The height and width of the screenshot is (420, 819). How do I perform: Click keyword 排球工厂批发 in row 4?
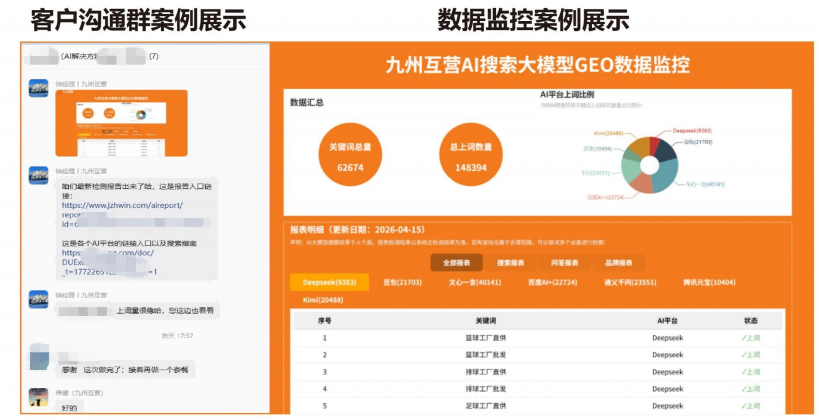(485, 389)
